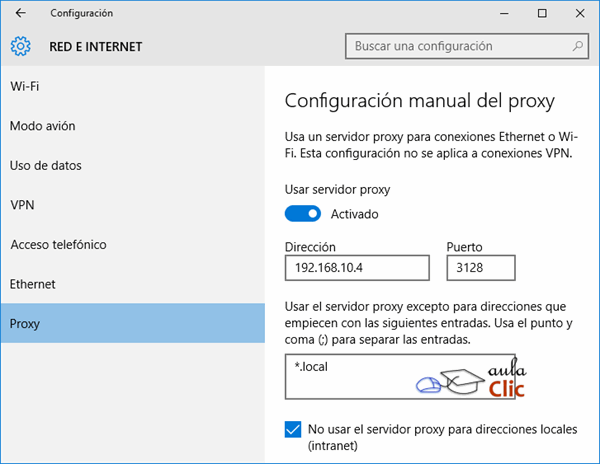
Task: Close the Configuración window
Action: point(580,13)
